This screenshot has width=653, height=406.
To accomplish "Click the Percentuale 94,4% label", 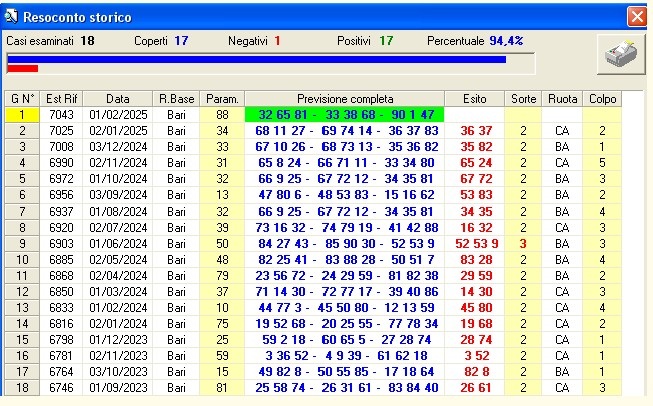I will pyautogui.click(x=475, y=41).
